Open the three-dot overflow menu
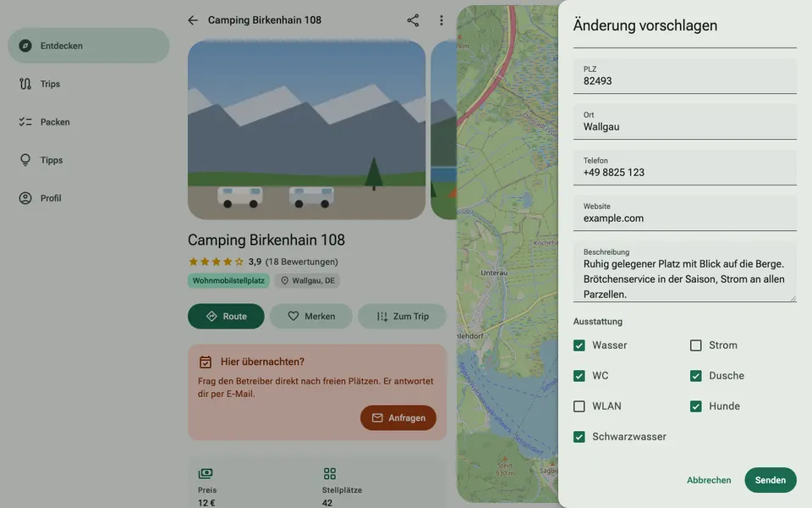812x508 pixels. [442, 20]
